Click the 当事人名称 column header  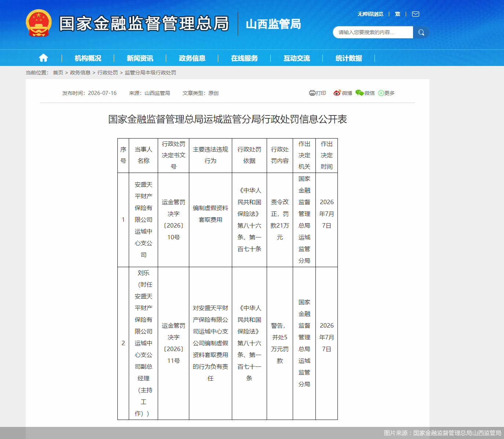click(143, 155)
